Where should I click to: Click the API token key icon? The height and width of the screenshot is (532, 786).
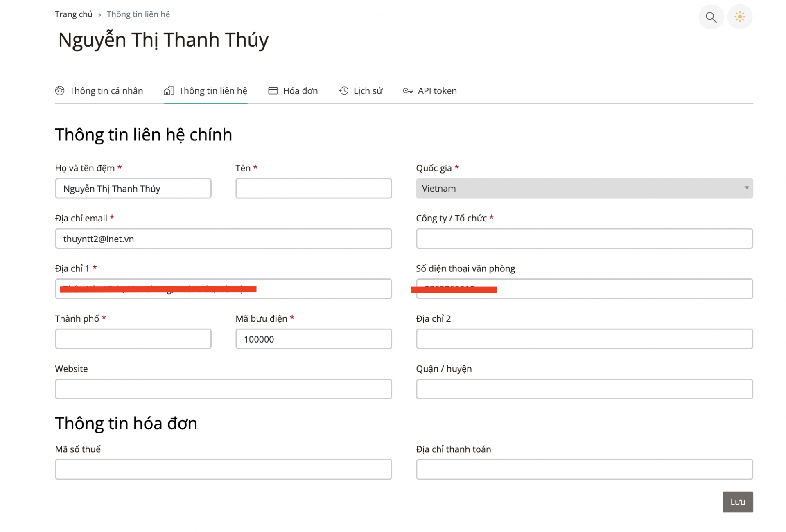click(x=408, y=91)
